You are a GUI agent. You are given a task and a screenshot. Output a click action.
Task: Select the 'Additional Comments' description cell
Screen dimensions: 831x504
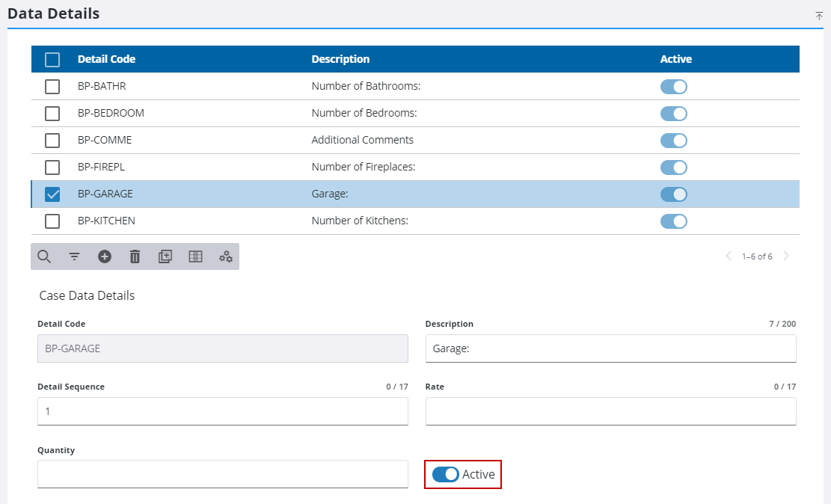[x=363, y=140]
